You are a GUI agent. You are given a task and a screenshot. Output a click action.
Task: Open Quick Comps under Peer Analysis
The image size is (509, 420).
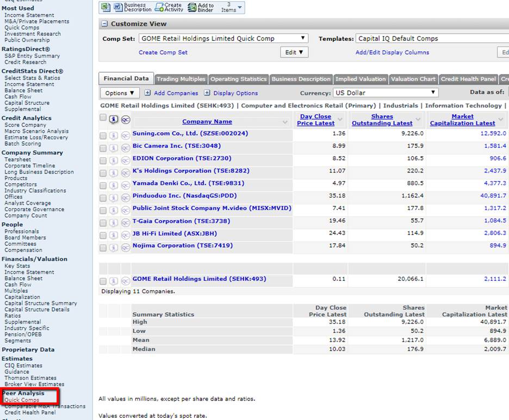coord(22,400)
